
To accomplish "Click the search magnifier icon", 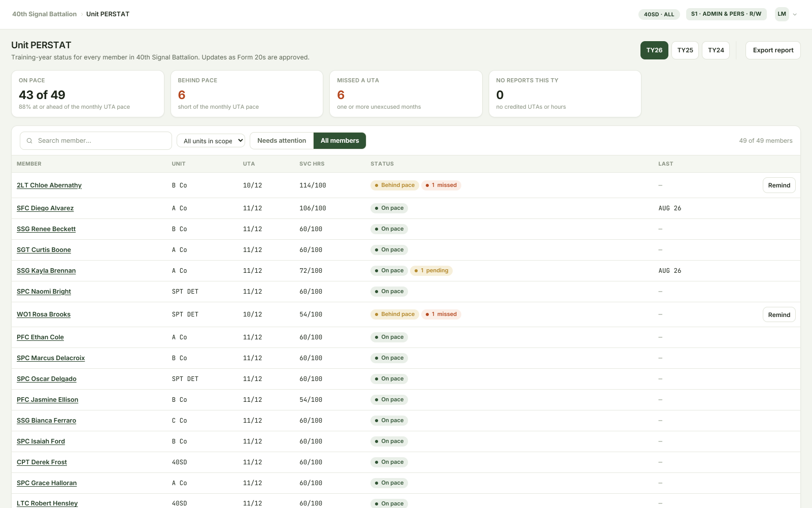I will 29,141.
